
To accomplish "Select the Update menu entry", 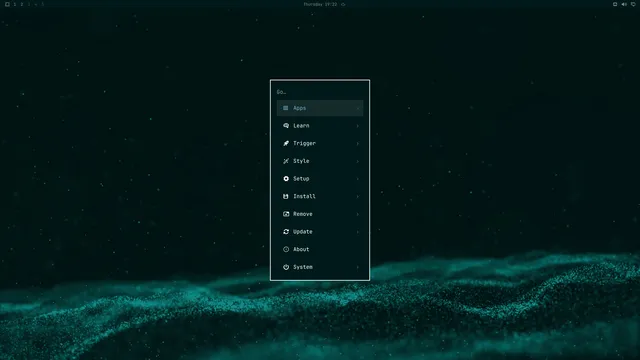I will [x=320, y=231].
